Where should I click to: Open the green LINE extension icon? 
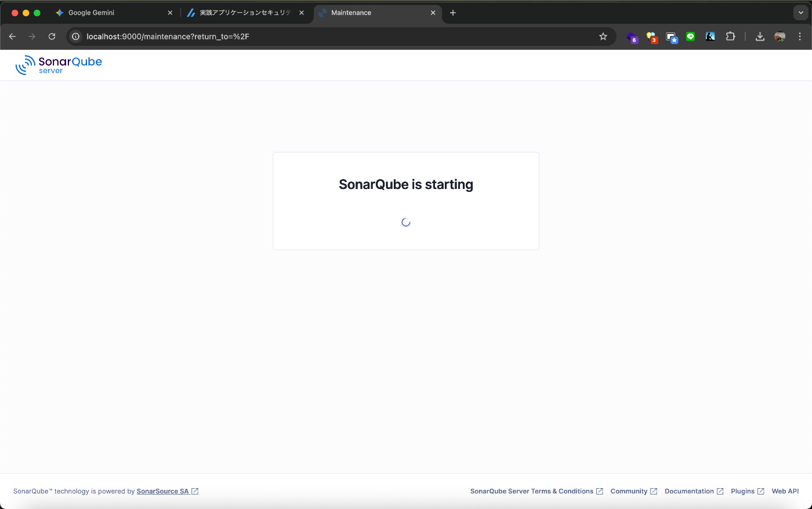tap(691, 37)
